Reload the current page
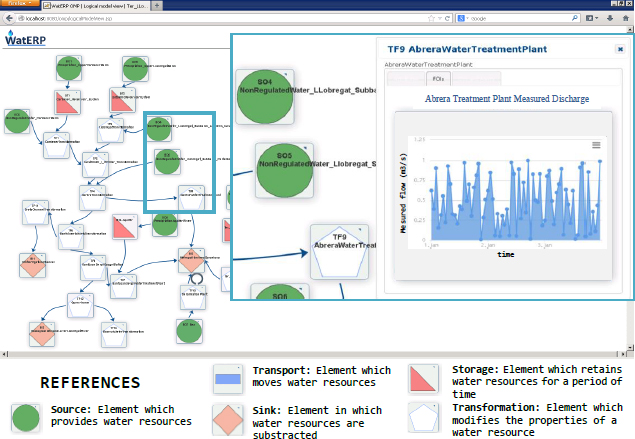 tap(447, 18)
